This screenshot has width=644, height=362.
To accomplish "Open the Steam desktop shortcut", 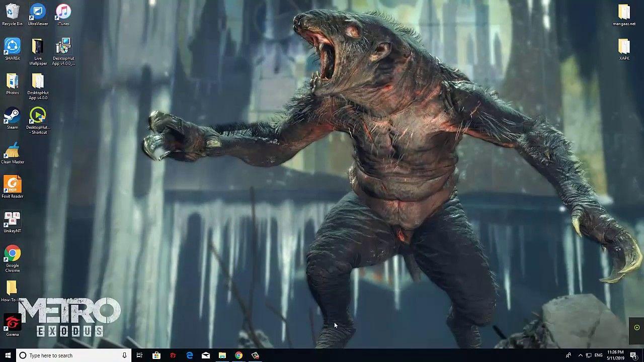I will click(13, 117).
